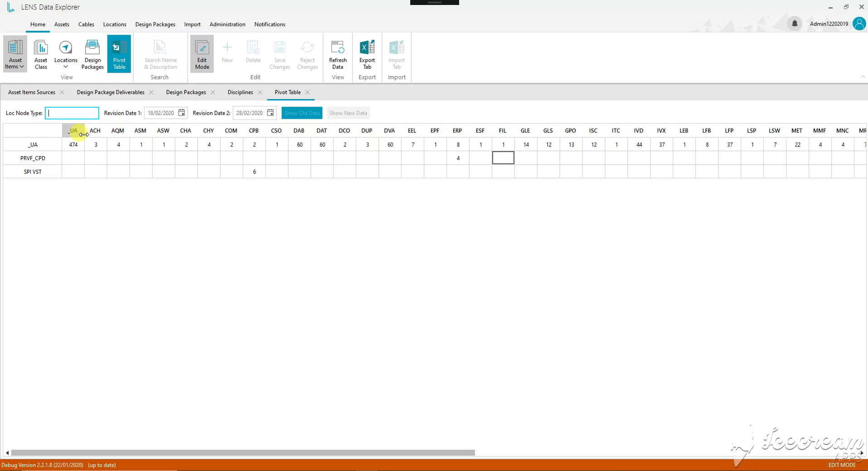Click the Search Name & Description button

click(x=160, y=54)
